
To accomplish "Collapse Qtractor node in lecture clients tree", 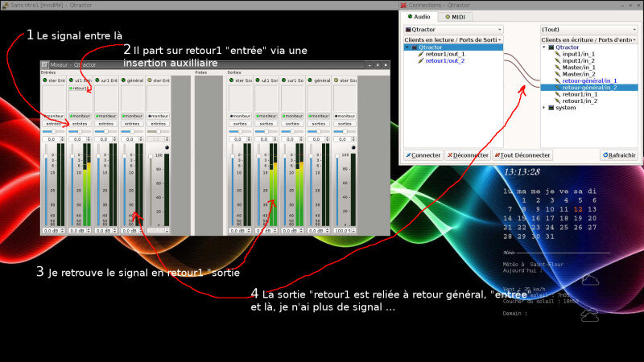I will click(407, 47).
